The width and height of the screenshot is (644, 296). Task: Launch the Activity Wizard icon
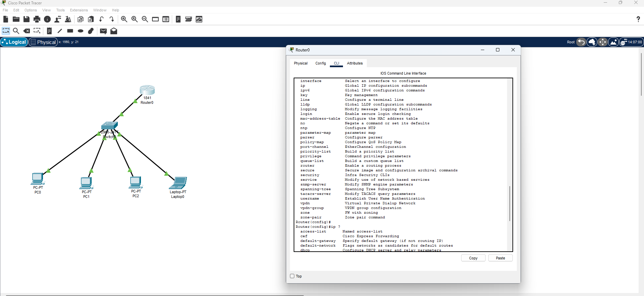point(68,19)
